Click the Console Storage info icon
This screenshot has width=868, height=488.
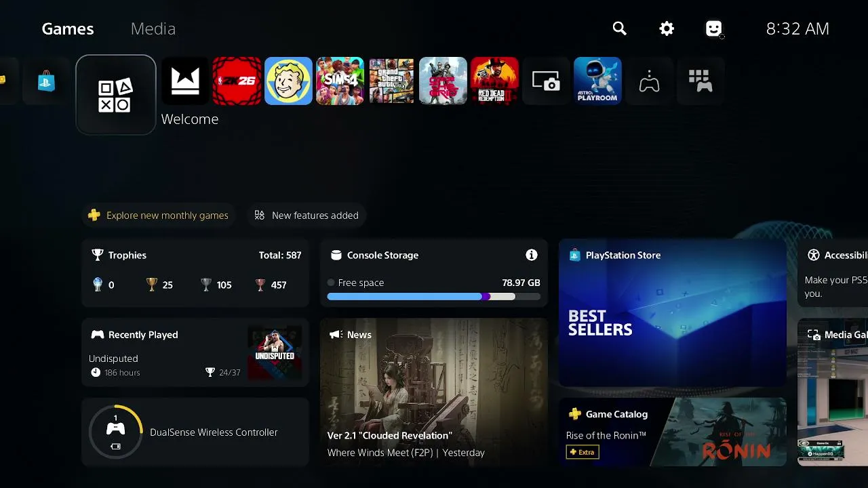pos(532,255)
